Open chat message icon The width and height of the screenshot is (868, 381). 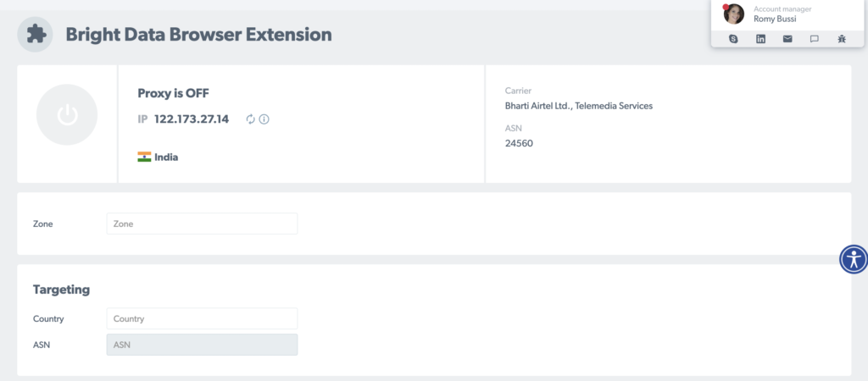click(x=815, y=39)
